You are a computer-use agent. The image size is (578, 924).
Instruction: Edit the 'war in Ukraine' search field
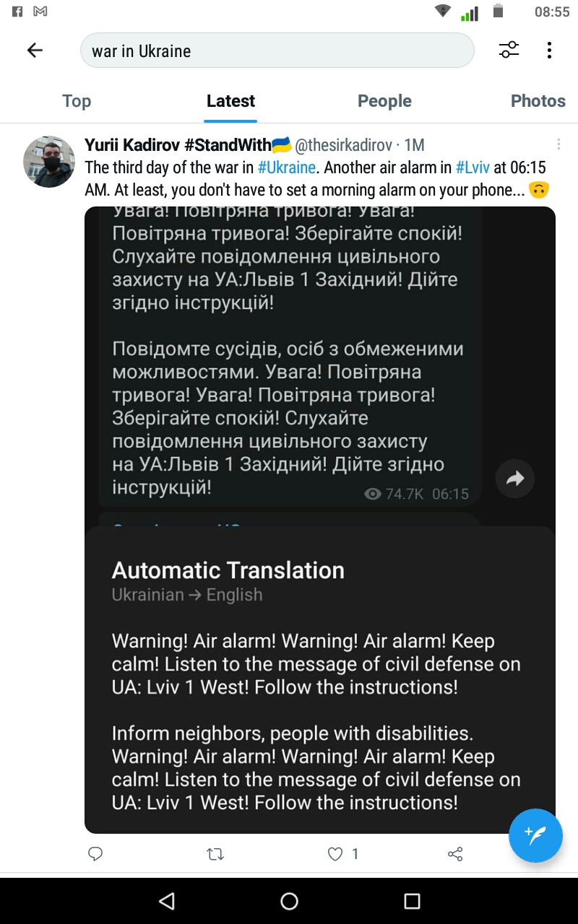277,51
